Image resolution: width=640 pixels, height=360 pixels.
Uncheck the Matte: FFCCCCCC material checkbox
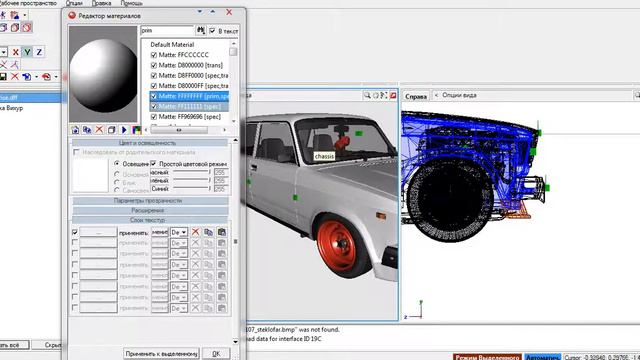154,55
